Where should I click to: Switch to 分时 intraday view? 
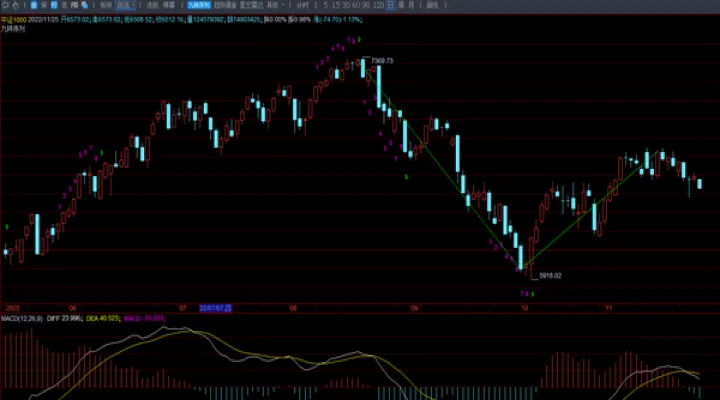(x=302, y=5)
